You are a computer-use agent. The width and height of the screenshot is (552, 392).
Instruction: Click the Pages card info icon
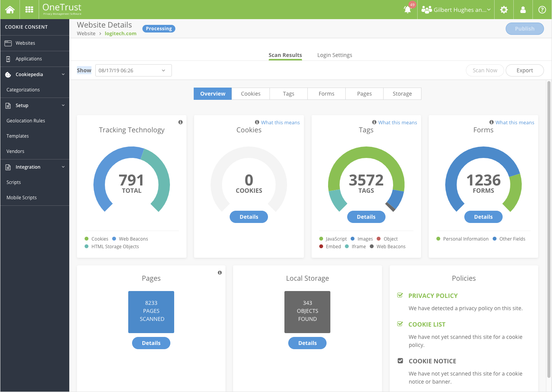tap(220, 273)
